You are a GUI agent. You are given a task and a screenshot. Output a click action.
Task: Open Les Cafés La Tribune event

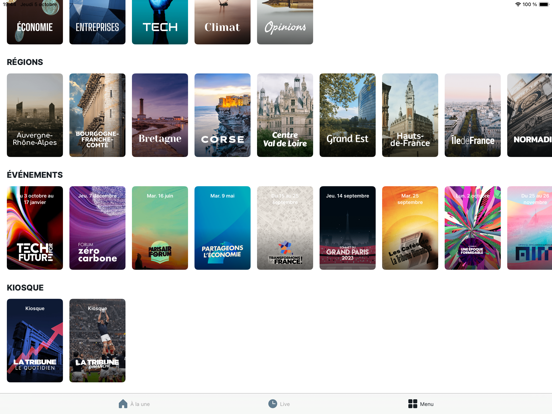click(410, 228)
